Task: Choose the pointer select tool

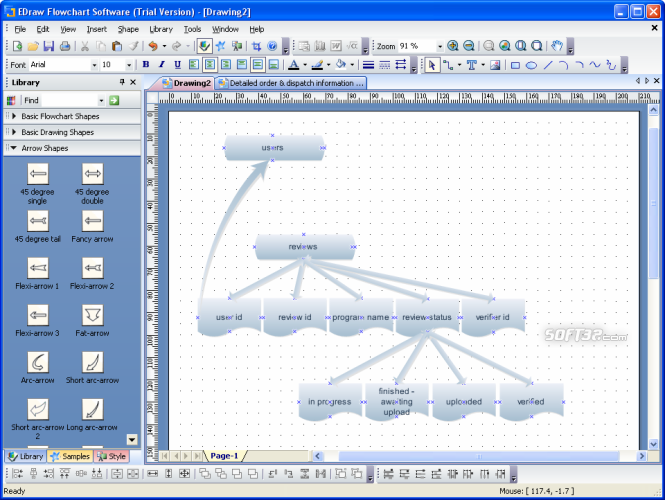Action: click(432, 65)
